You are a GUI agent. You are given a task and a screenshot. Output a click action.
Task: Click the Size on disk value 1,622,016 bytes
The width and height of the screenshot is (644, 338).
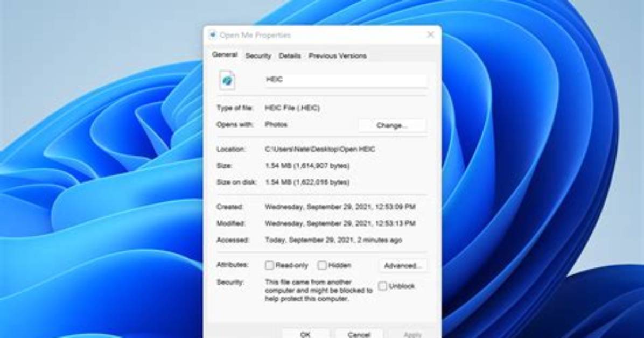pyautogui.click(x=307, y=182)
